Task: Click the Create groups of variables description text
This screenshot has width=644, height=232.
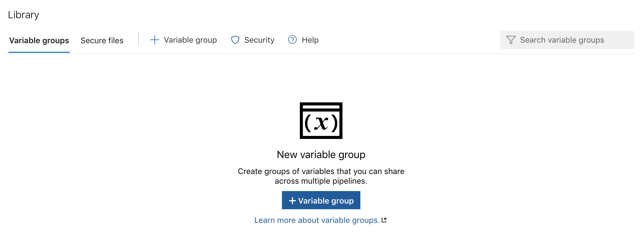Action: (x=321, y=176)
